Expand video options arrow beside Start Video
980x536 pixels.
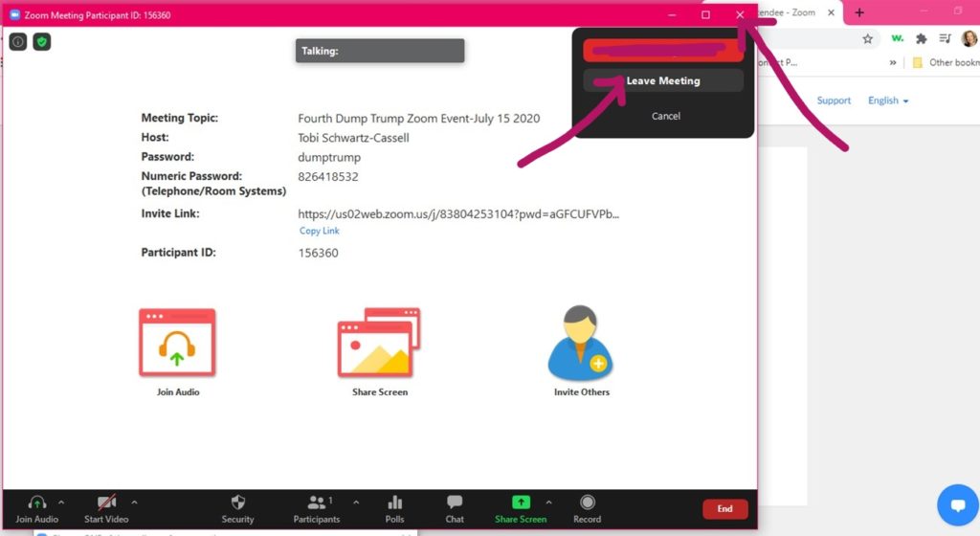coord(134,502)
